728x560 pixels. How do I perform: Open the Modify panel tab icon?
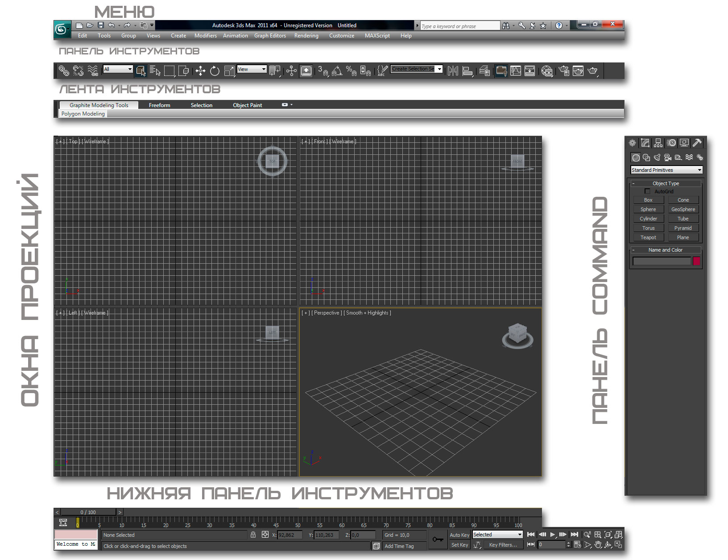[645, 143]
